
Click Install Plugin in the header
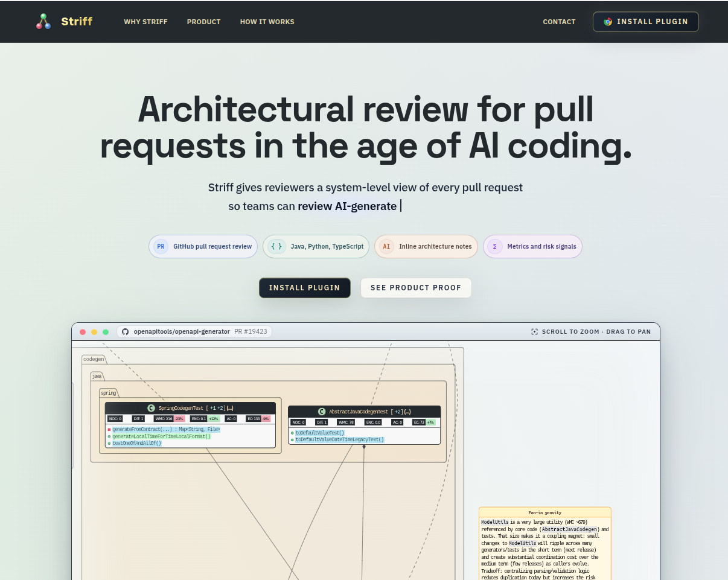[x=645, y=21]
